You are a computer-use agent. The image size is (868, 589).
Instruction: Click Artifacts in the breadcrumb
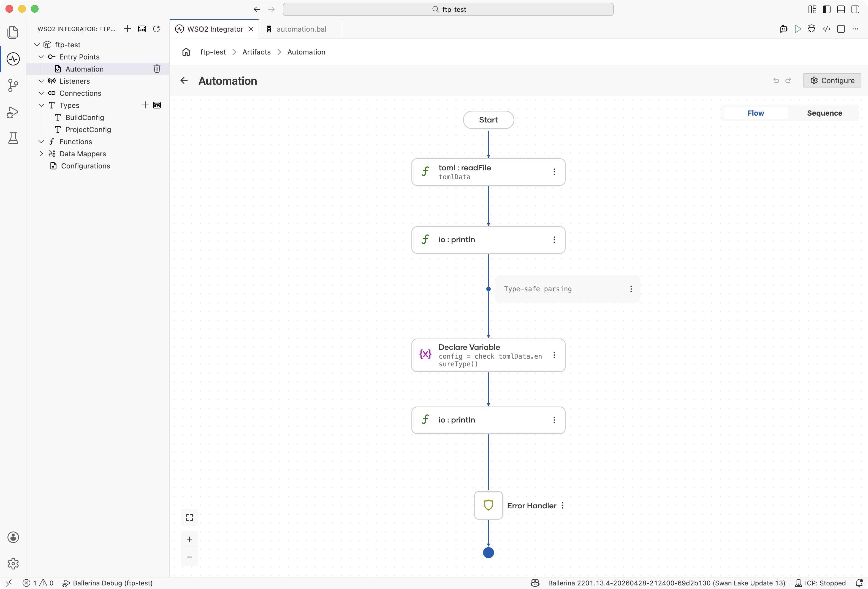[256, 52]
